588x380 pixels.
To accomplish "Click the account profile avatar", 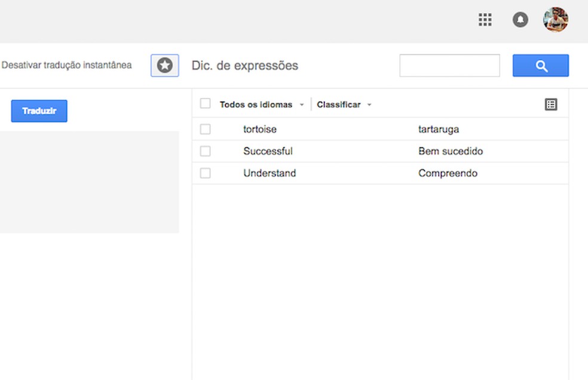I will click(x=555, y=20).
